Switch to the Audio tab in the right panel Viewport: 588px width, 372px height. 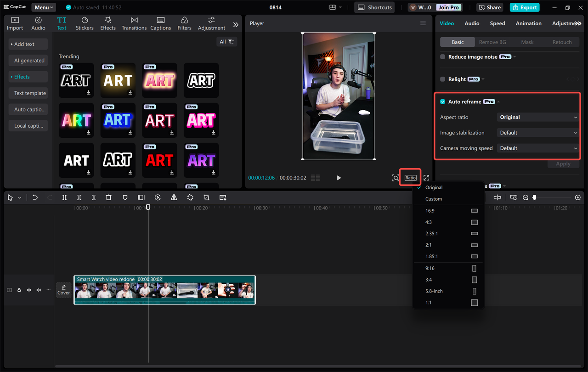(x=472, y=23)
